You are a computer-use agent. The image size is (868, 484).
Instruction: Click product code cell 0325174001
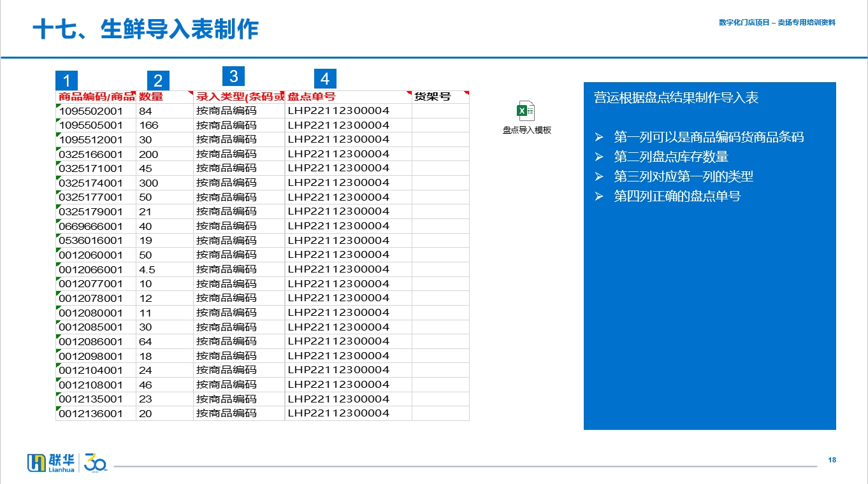tap(96, 183)
